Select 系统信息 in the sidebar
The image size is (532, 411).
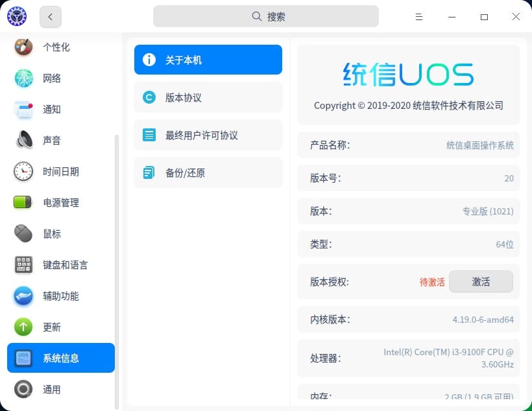click(x=60, y=358)
